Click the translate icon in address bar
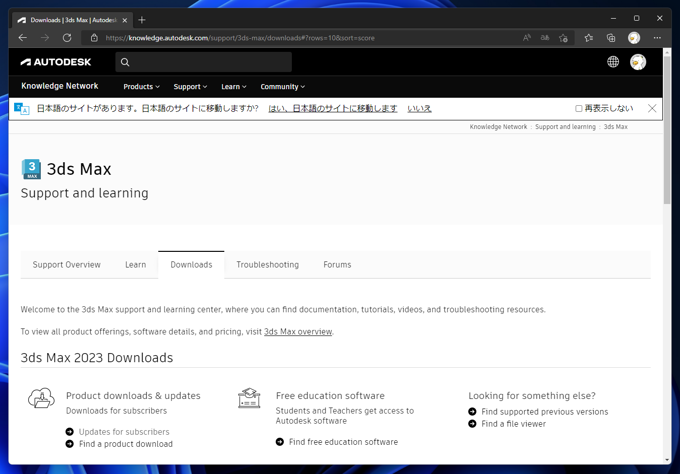This screenshot has width=680, height=474. (x=545, y=38)
